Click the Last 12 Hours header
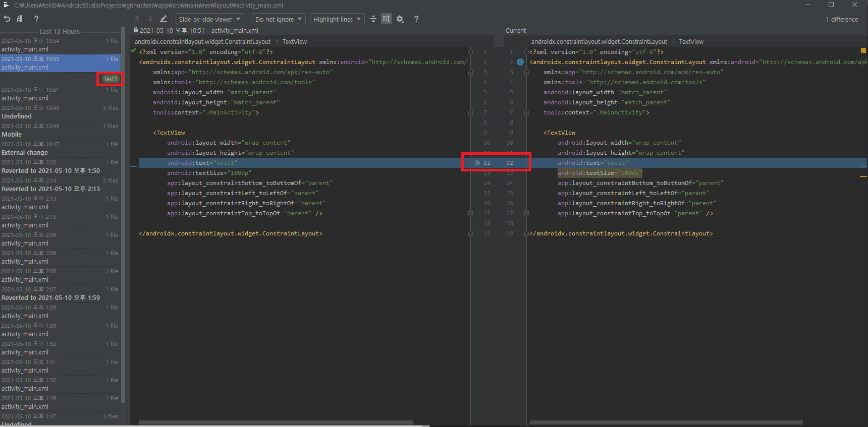The width and height of the screenshot is (868, 427). (x=60, y=31)
